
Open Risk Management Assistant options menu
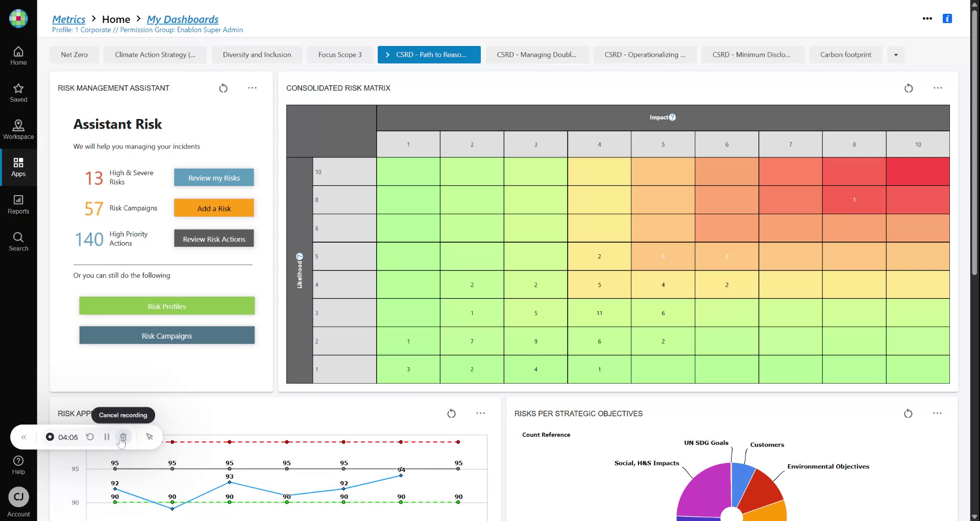click(252, 88)
